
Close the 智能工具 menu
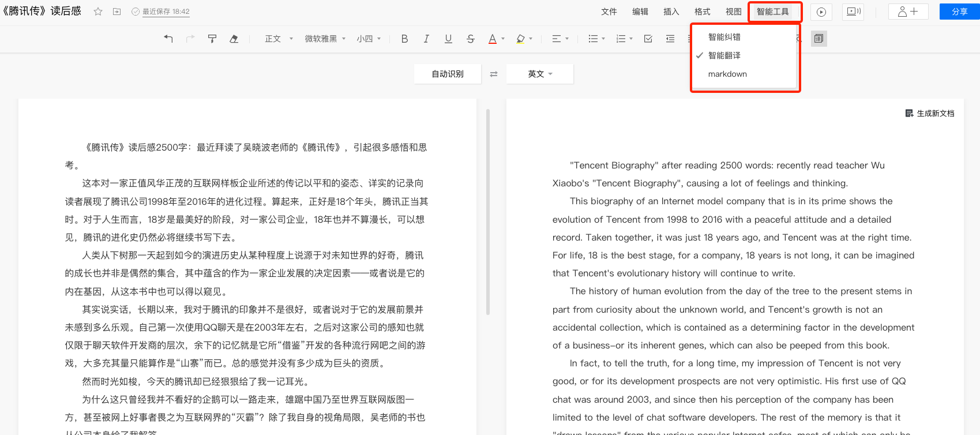pyautogui.click(x=773, y=12)
